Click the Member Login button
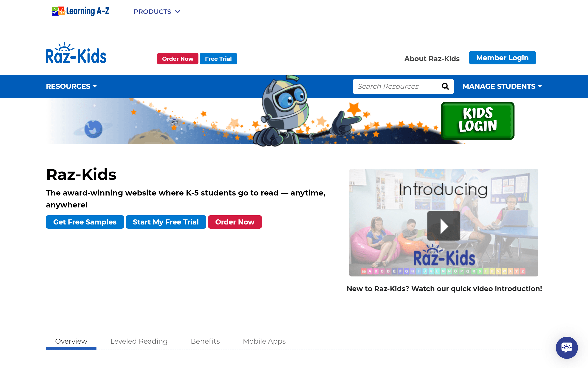Viewport: 588px width, 368px height. point(502,58)
